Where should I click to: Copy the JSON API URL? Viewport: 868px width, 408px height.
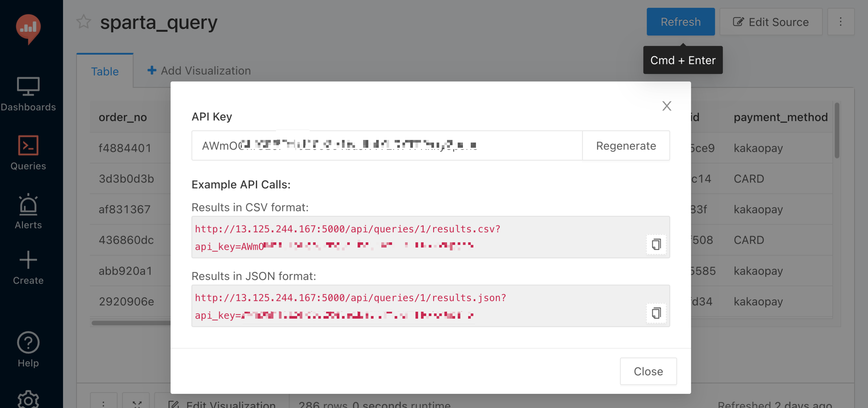[656, 313]
